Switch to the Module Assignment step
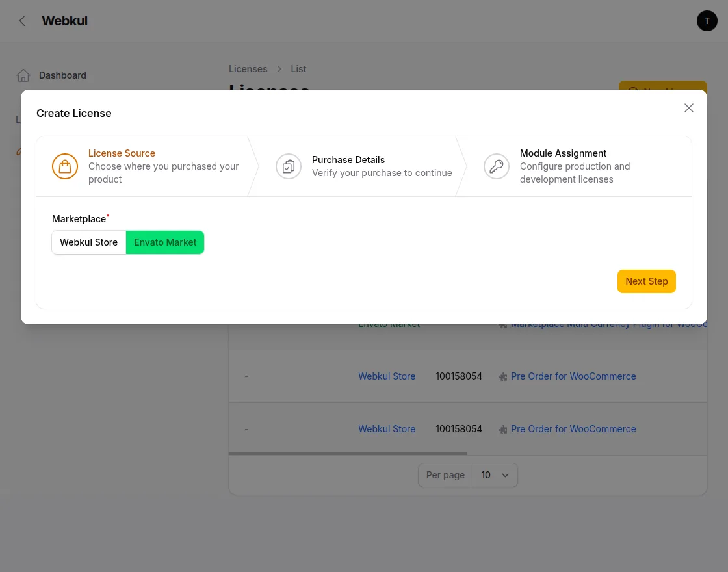The image size is (728, 572). tap(563, 153)
